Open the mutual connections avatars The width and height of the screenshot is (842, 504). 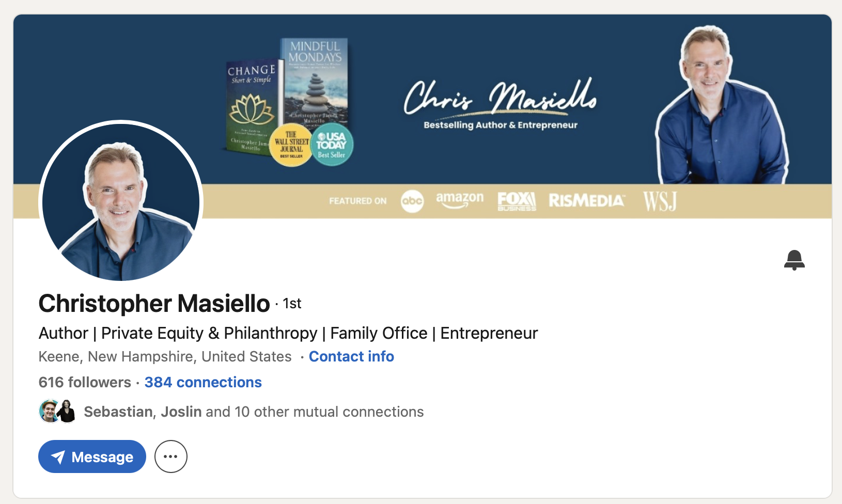point(57,412)
